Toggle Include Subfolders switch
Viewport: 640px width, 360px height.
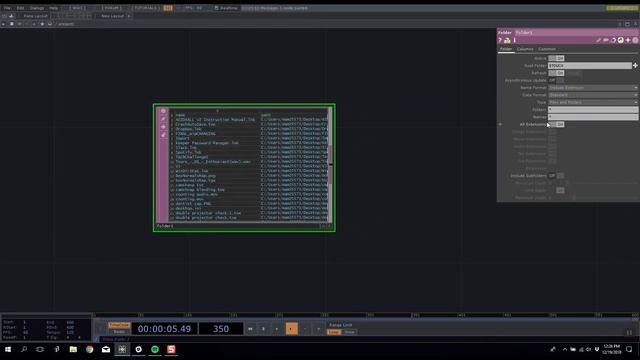[556, 176]
